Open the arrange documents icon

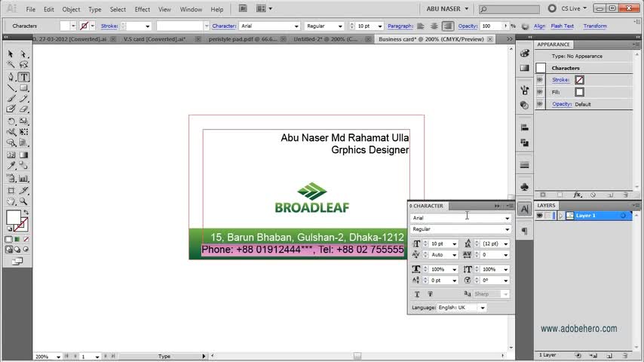[264, 8]
